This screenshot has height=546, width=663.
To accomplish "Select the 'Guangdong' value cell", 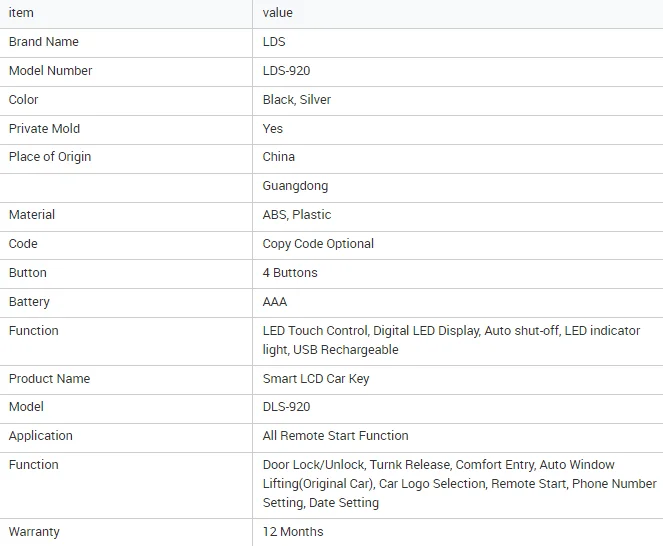I will click(295, 186).
